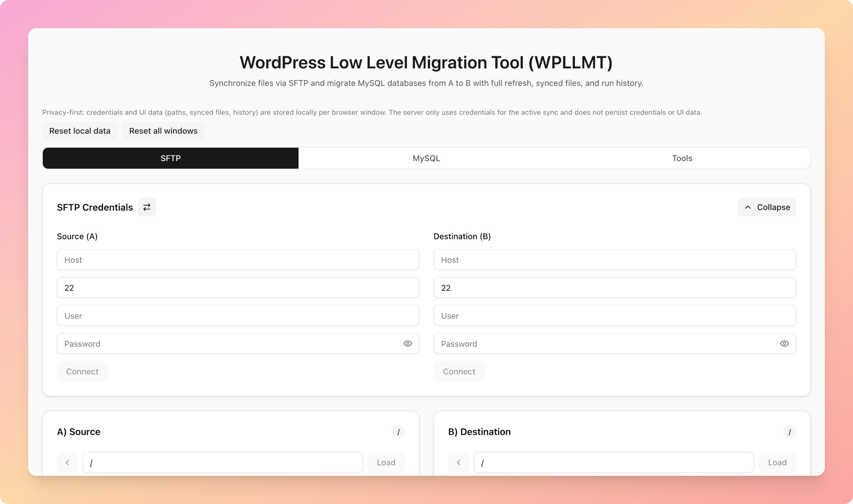Connect to Source (A) server
The height and width of the screenshot is (504, 853).
(82, 371)
